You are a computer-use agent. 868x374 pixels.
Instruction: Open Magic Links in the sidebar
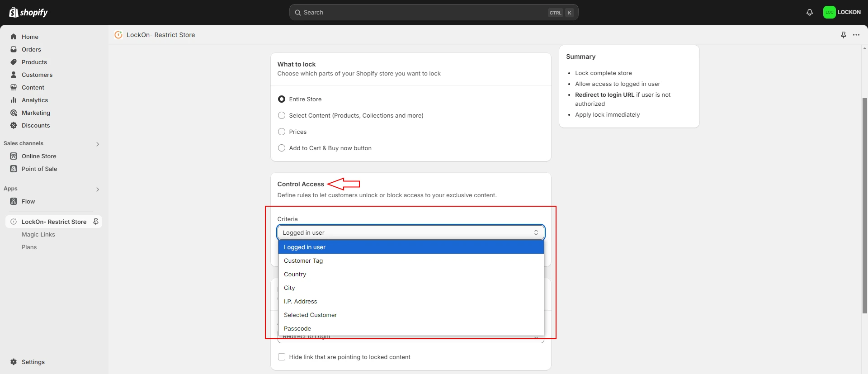[38, 234]
